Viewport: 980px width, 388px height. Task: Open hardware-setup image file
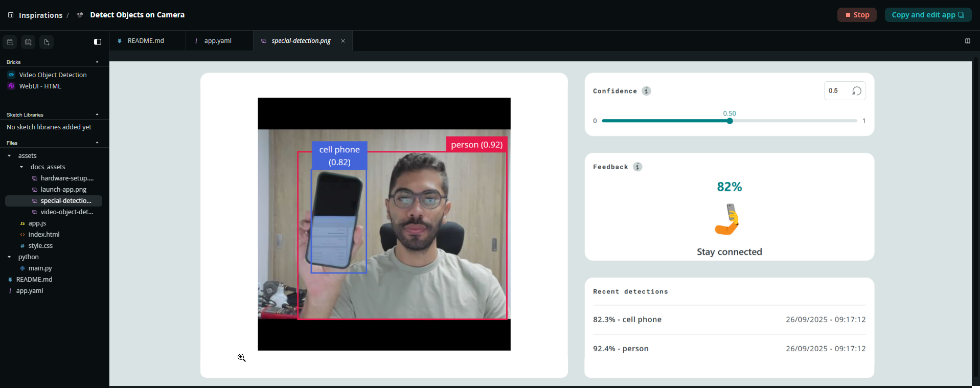pos(67,178)
